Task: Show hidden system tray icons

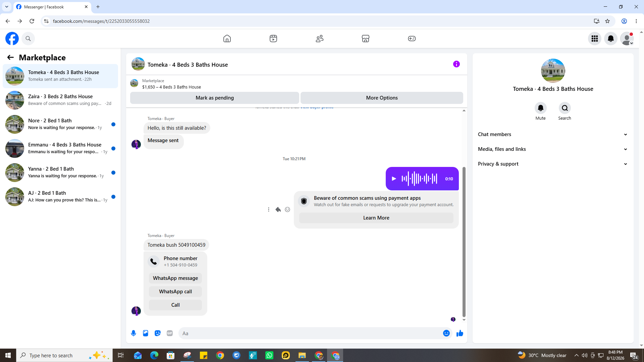Action: tap(576, 355)
